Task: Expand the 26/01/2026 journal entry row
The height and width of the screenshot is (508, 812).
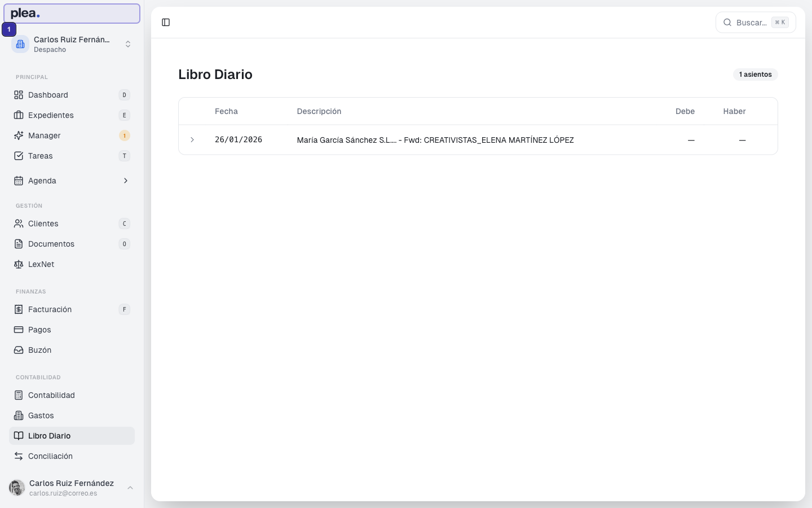Action: tap(192, 140)
